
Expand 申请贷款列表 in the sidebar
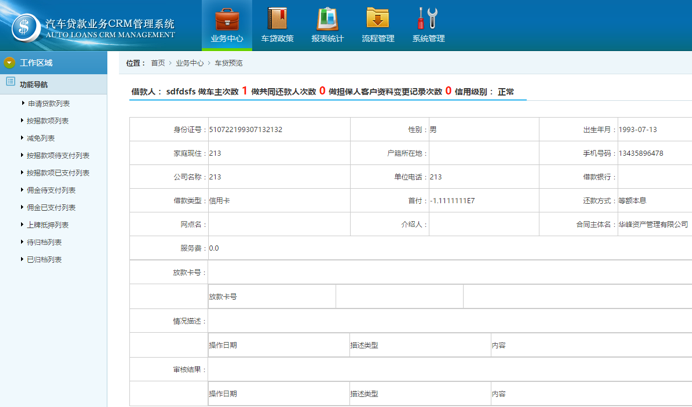[x=48, y=103]
